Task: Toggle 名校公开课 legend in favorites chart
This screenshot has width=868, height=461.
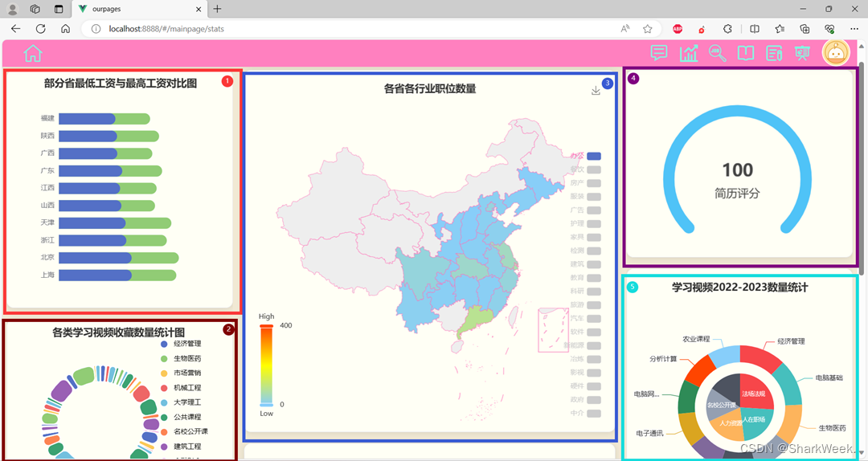Action: pyautogui.click(x=184, y=431)
